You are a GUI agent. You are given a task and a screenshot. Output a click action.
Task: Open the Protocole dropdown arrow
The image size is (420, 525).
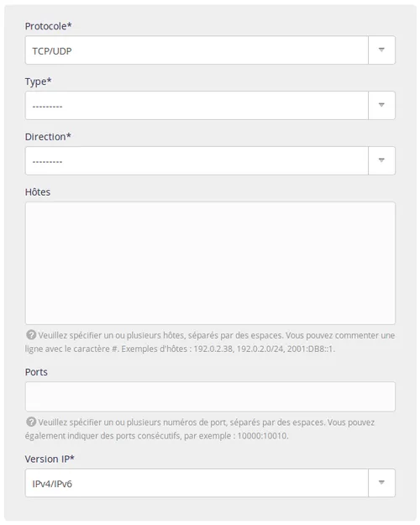381,50
